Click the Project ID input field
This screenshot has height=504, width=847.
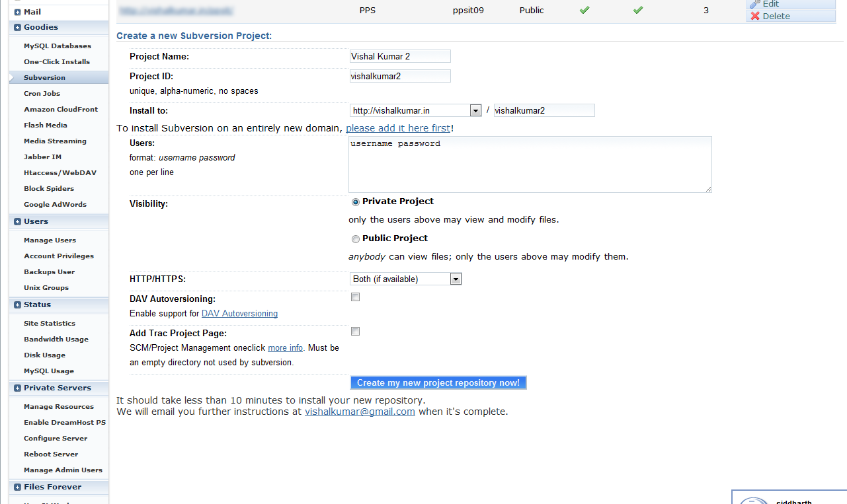point(400,76)
